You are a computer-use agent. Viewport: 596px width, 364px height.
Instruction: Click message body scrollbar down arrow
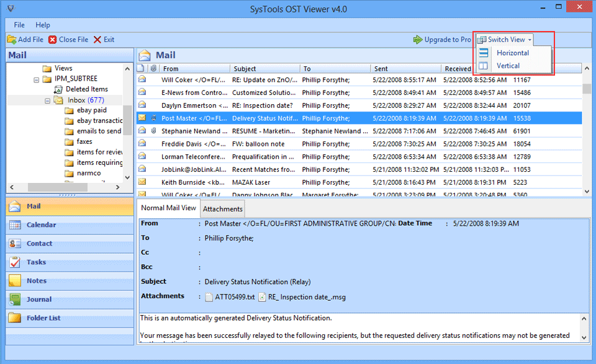click(x=584, y=337)
